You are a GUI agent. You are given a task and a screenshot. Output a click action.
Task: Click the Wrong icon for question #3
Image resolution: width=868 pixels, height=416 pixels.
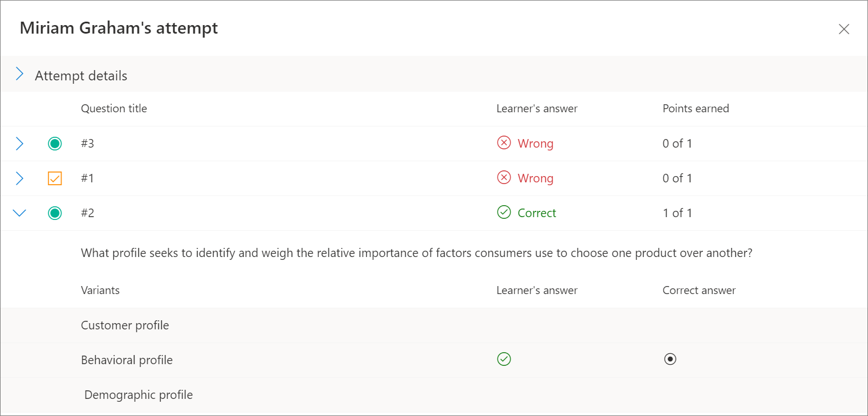click(504, 143)
